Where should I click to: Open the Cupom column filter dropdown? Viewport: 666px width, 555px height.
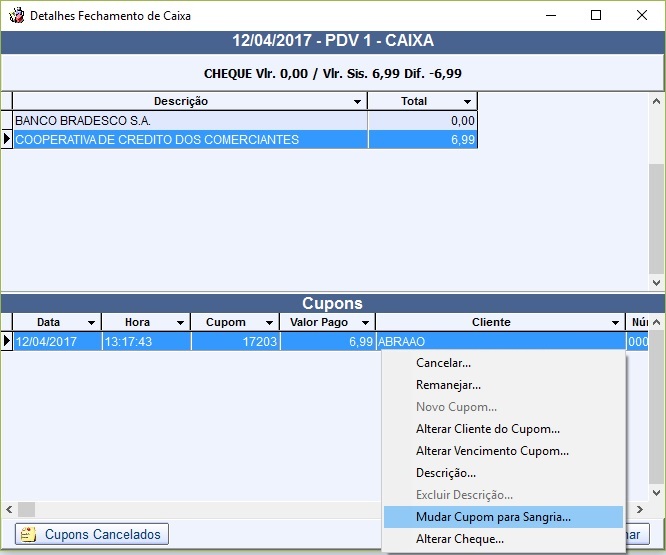click(x=269, y=323)
